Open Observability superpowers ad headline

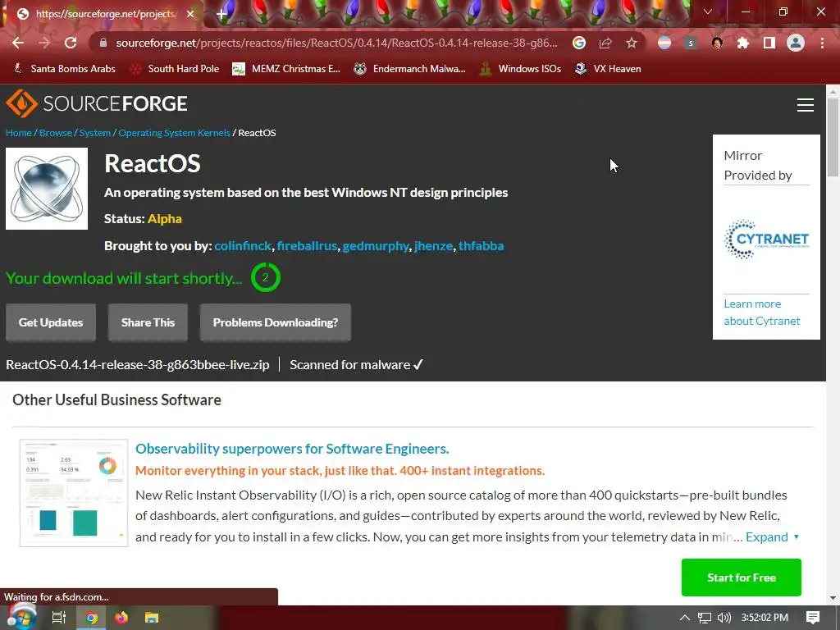(292, 449)
